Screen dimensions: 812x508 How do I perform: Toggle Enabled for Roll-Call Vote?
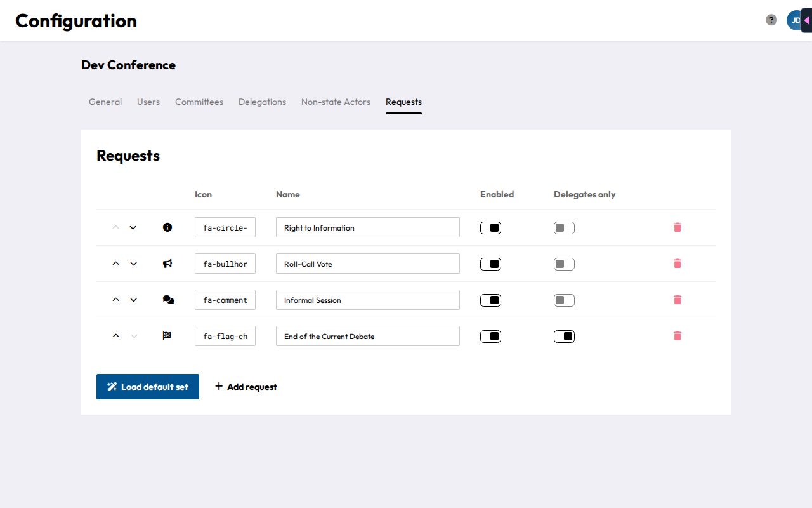click(x=490, y=264)
